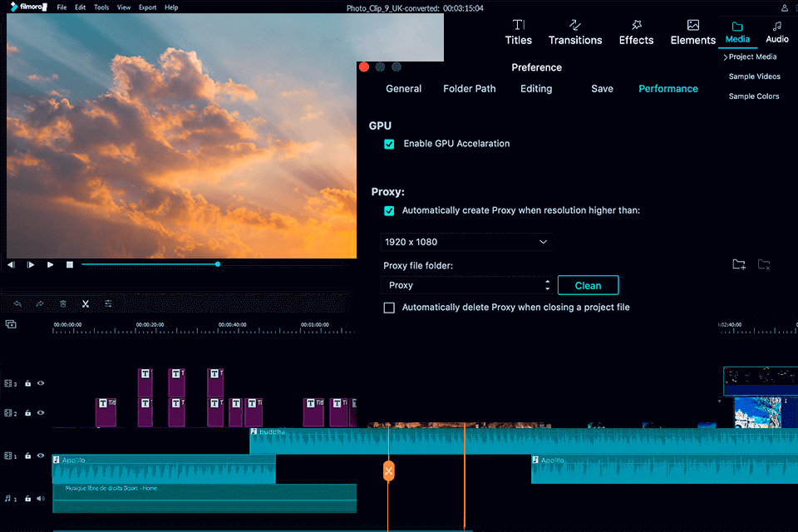Check Automatically delete Proxy when closing project
This screenshot has height=532, width=798.
[x=389, y=308]
